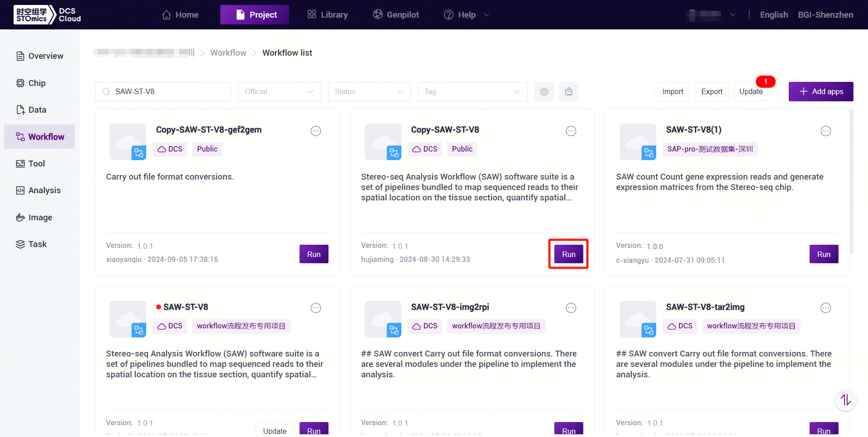Click the calendar icon in filter bar
Screen dimensions: 868x437
click(568, 92)
